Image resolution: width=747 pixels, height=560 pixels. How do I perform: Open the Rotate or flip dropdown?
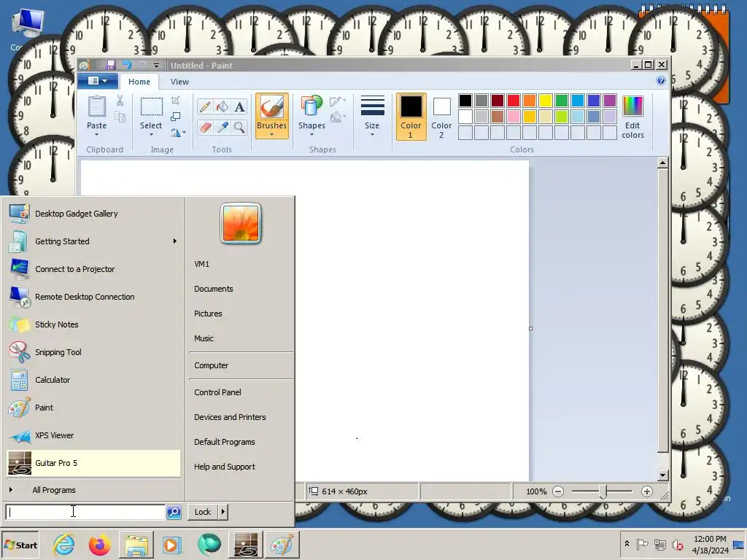178,133
